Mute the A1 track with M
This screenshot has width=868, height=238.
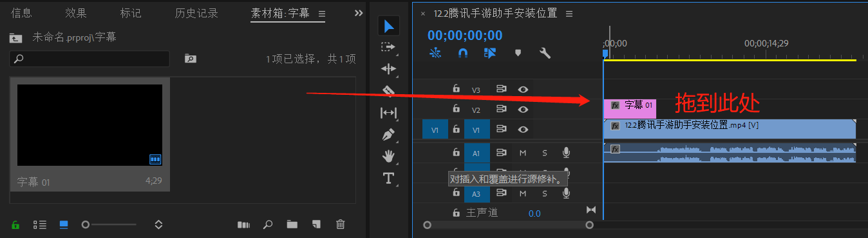[523, 153]
